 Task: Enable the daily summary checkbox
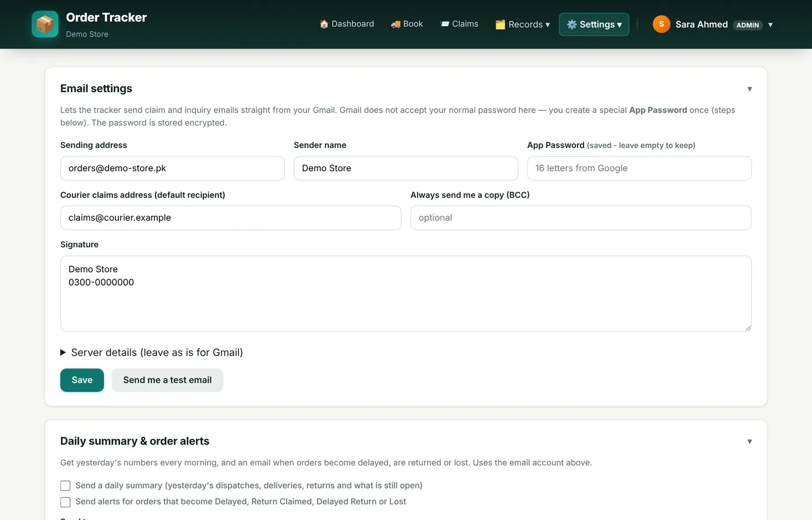pyautogui.click(x=66, y=486)
